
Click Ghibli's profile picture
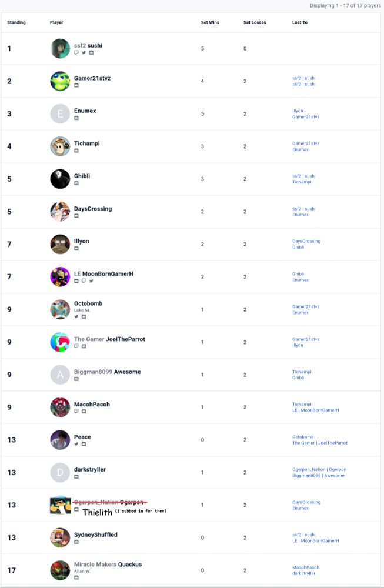click(60, 179)
